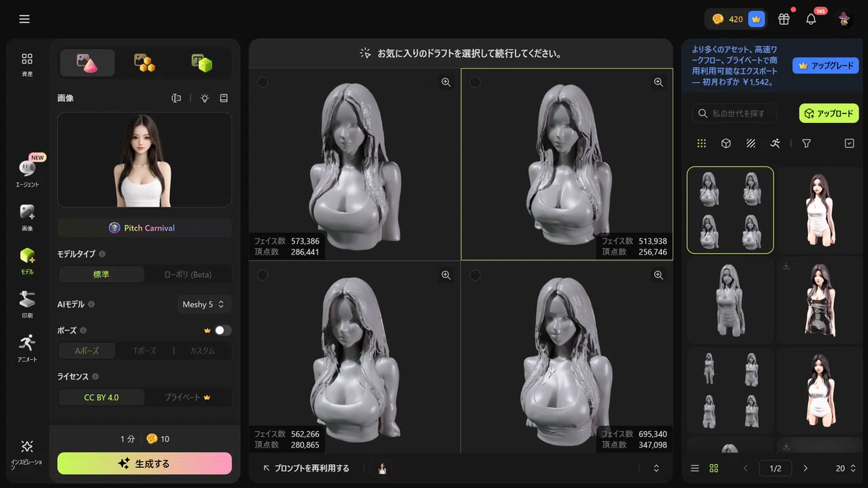Click the 私の世代を探す search field
Viewport: 868px width, 488px height.
pyautogui.click(x=733, y=114)
